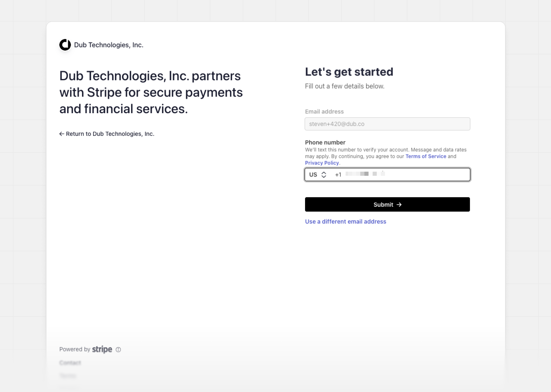Click the Submit button
Viewport: 551px width, 392px height.
tap(387, 204)
